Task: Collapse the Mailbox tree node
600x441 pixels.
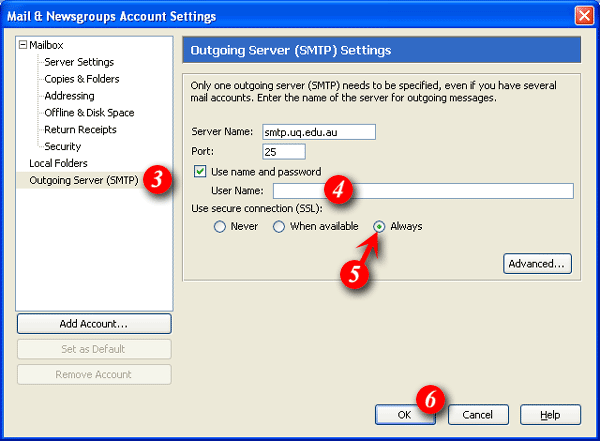Action: pos(23,45)
